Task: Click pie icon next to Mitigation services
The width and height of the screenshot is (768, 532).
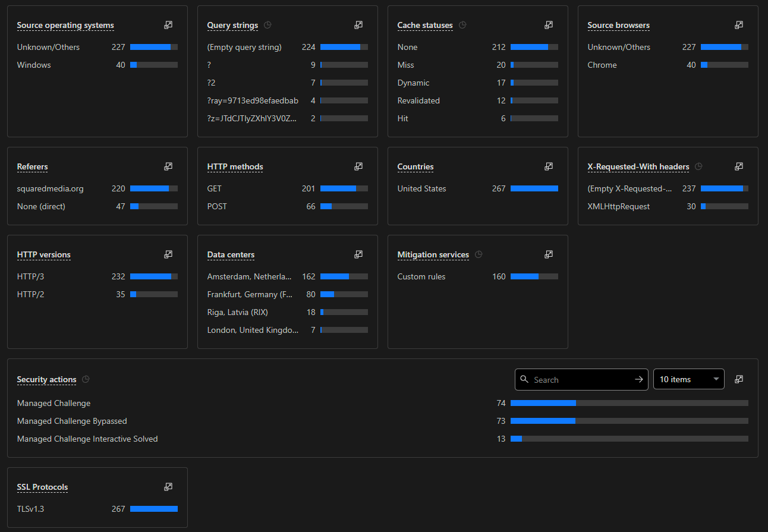Action: (x=479, y=254)
